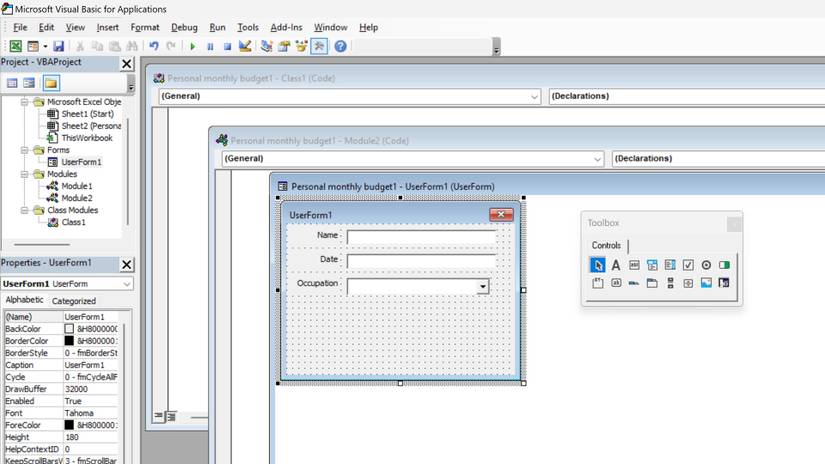Pick the ListBox control in the Toolbox
The width and height of the screenshot is (825, 464).
670,265
